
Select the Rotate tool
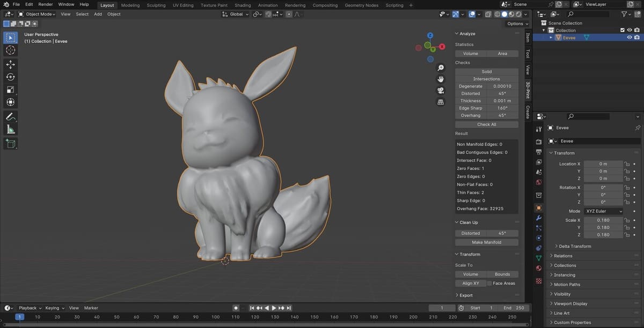coord(10,77)
